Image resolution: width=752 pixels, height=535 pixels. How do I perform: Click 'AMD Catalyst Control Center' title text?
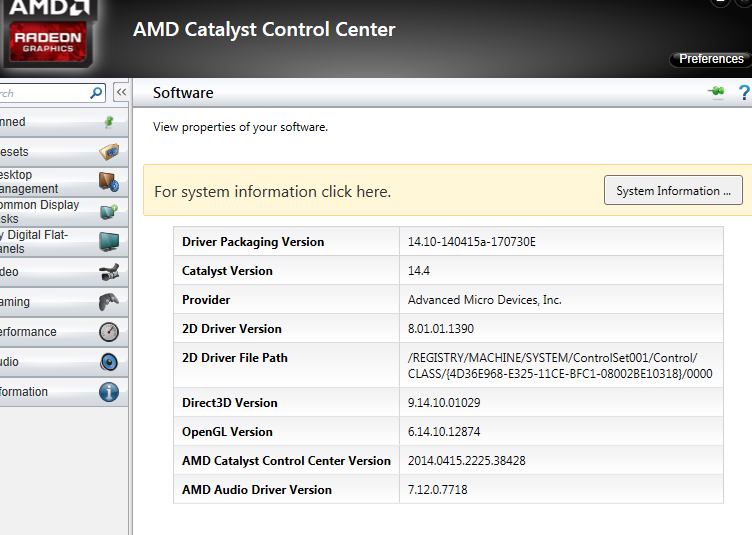coord(264,29)
